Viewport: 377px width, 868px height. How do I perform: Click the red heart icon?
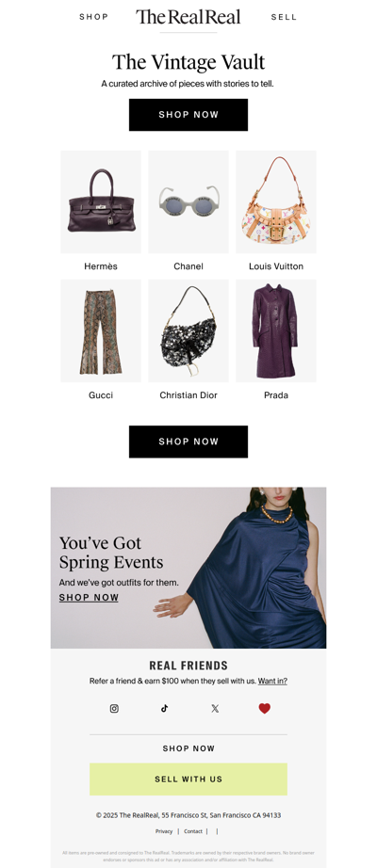click(265, 709)
